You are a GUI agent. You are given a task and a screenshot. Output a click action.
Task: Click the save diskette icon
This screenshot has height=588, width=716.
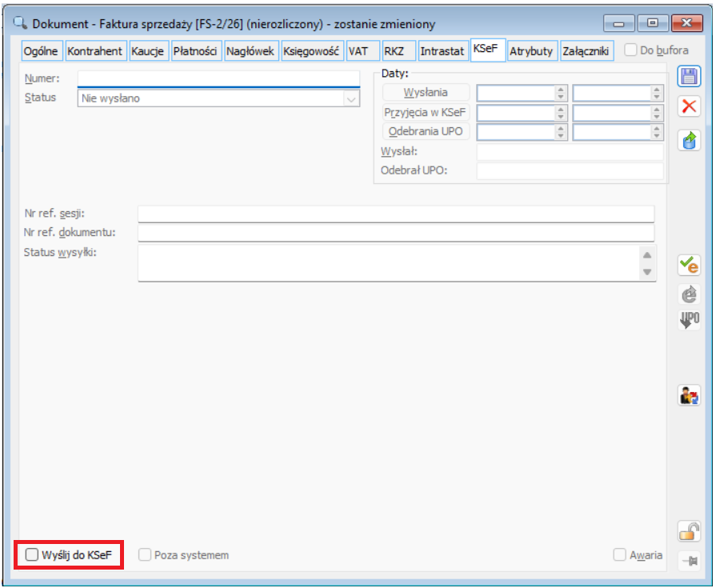[x=688, y=77]
